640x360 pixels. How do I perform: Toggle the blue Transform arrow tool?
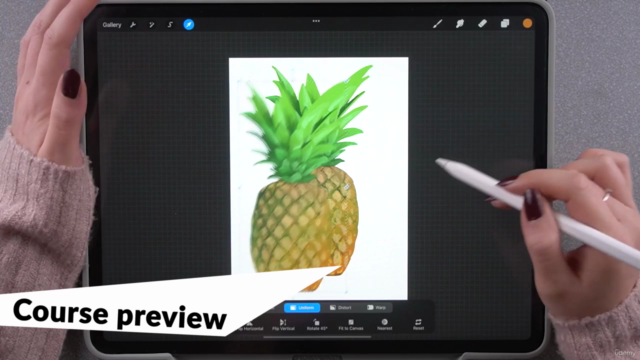pos(189,24)
